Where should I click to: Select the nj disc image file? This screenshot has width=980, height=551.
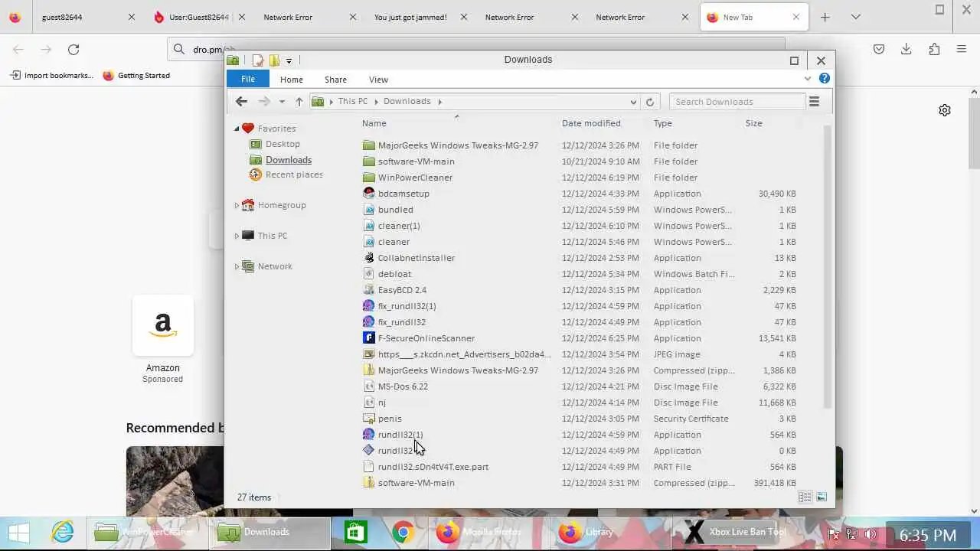382,403
